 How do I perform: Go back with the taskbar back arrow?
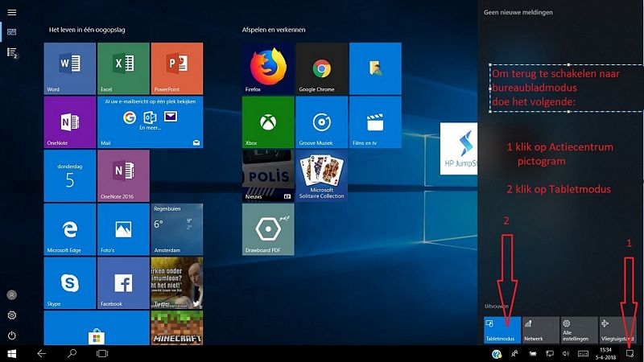42,353
